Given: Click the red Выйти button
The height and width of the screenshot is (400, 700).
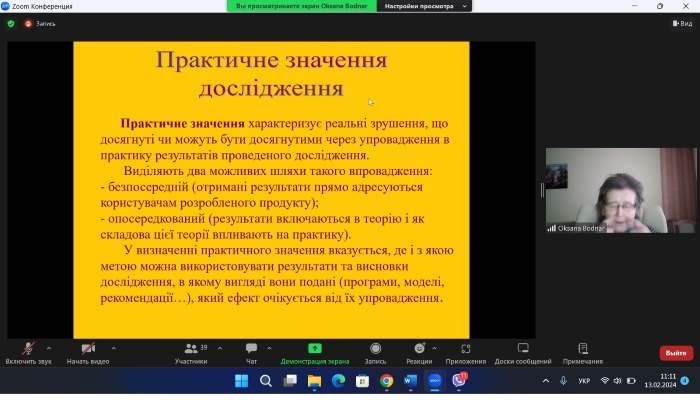Looking at the screenshot, I should tap(676, 353).
